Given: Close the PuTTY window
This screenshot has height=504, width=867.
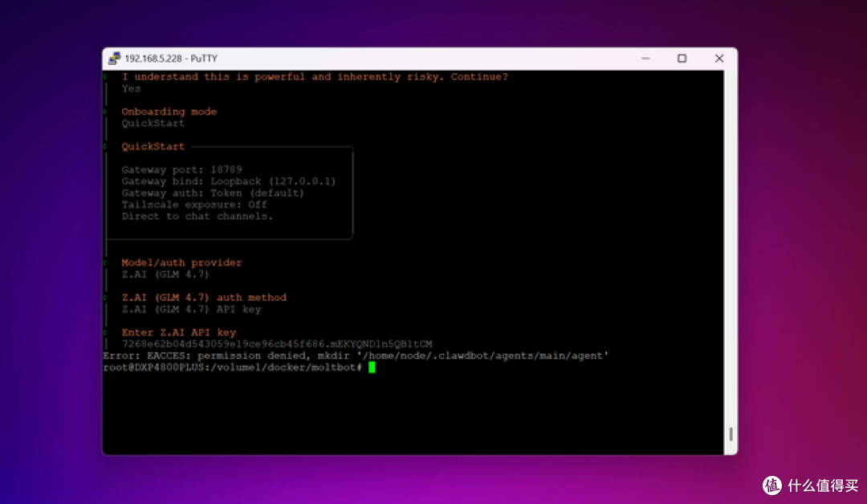Looking at the screenshot, I should pos(718,59).
